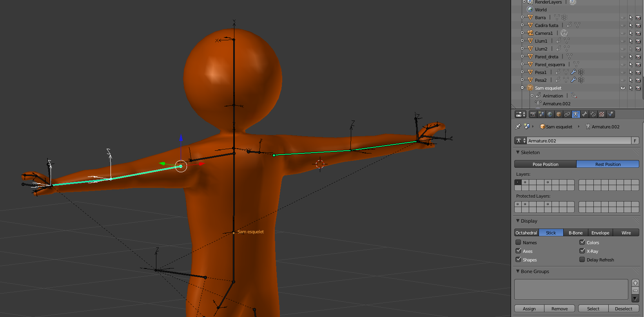Click the Deselect bone group button

(624, 308)
